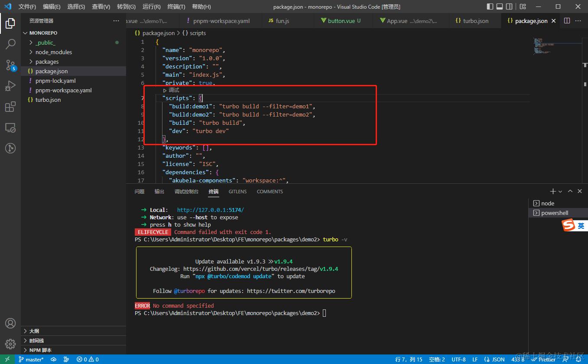The image size is (588, 364).
Task: Expand the packages folder in explorer
Action: tap(47, 62)
